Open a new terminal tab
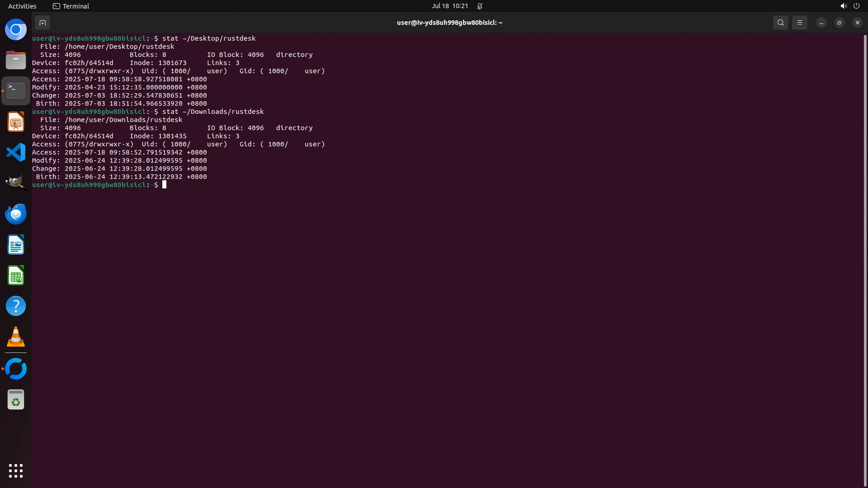Viewport: 868px width, 488px height. pyautogui.click(x=42, y=23)
